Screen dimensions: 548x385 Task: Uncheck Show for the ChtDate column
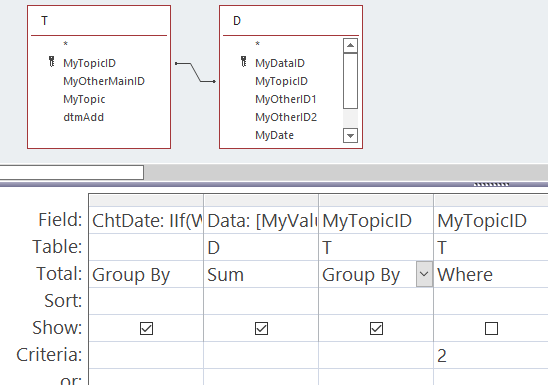click(x=146, y=328)
